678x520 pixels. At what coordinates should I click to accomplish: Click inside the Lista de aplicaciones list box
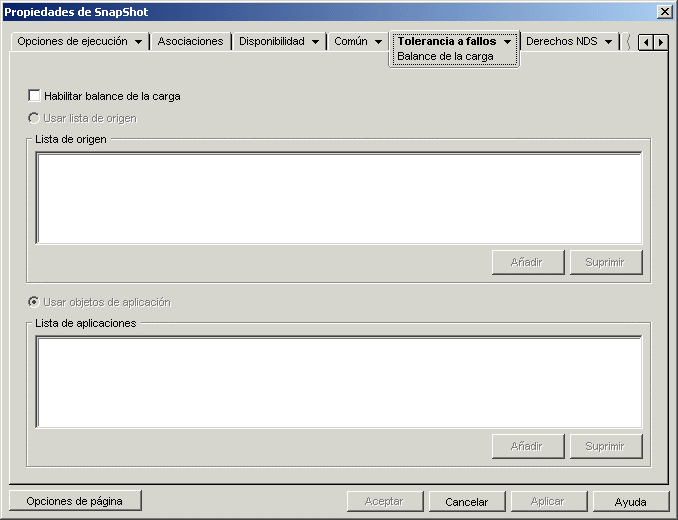pyautogui.click(x=339, y=382)
